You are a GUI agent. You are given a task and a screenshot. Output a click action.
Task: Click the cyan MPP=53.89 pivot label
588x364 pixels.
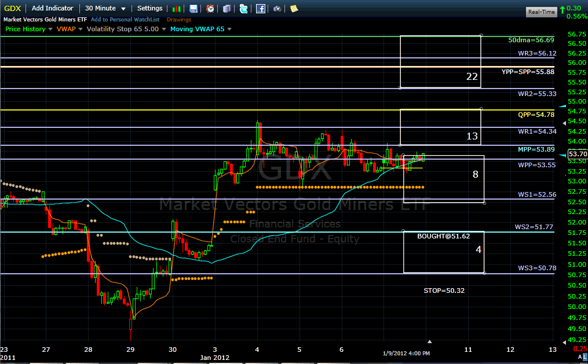(x=536, y=149)
